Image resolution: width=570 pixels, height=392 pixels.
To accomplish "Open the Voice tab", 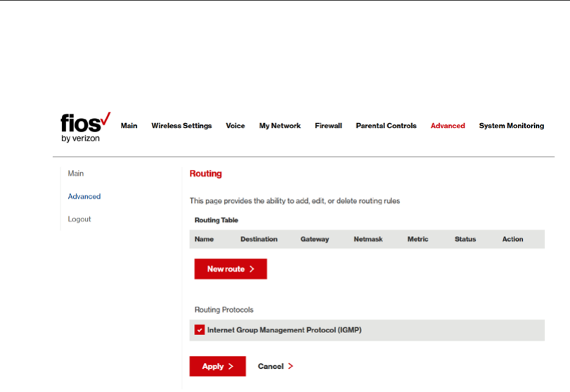I will click(x=235, y=126).
